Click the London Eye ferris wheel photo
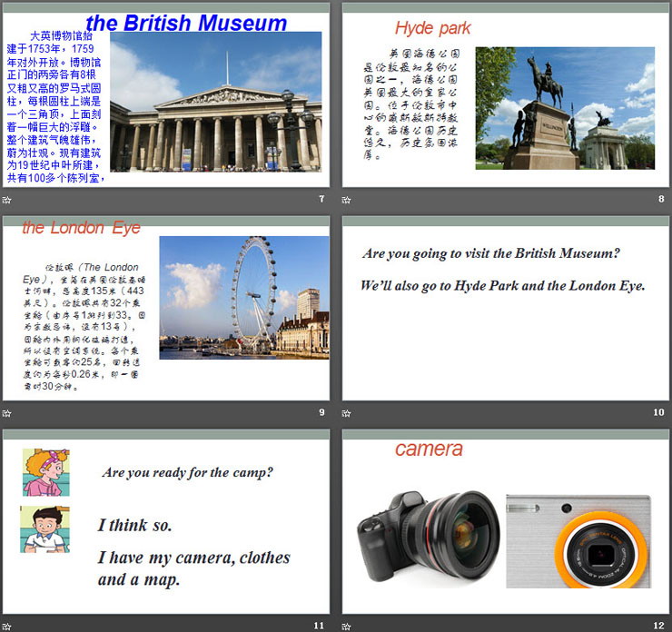The width and height of the screenshot is (672, 632). tap(244, 298)
